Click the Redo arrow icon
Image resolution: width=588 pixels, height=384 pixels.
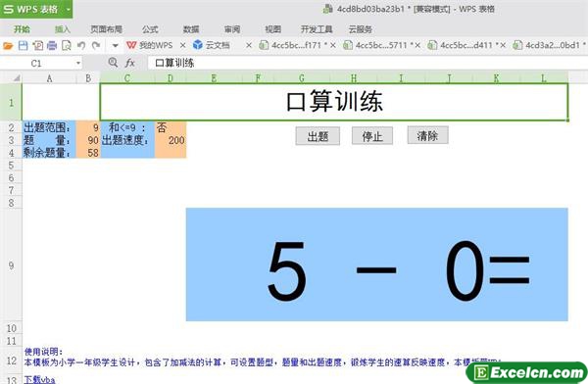(x=96, y=46)
